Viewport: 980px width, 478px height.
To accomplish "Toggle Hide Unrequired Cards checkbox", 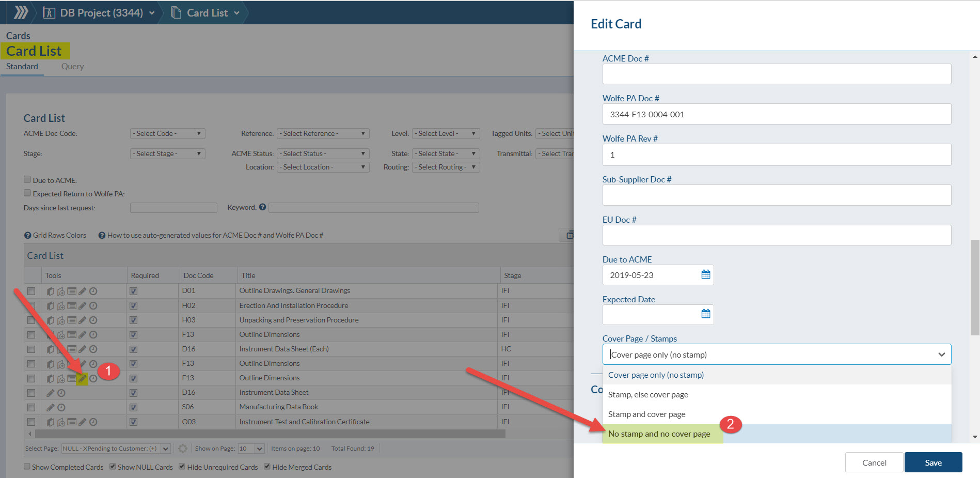I will pos(182,467).
